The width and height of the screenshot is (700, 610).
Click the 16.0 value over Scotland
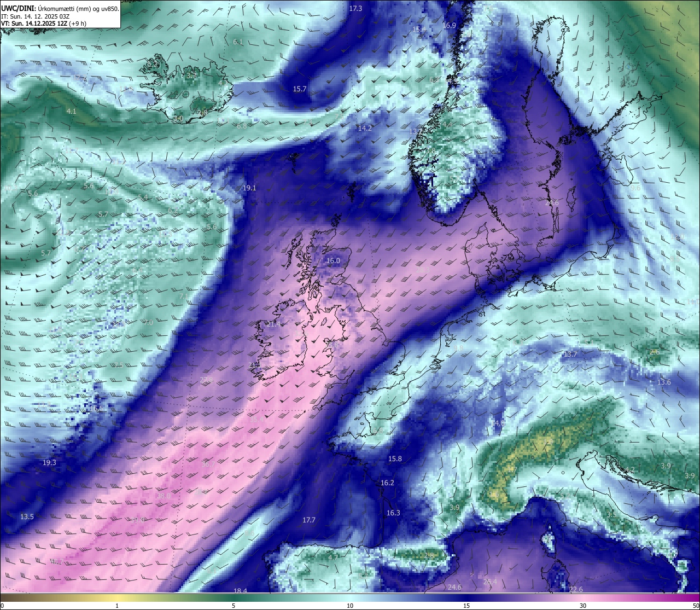pos(333,261)
